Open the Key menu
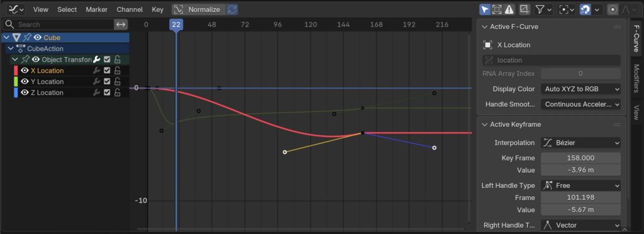 pyautogui.click(x=158, y=9)
